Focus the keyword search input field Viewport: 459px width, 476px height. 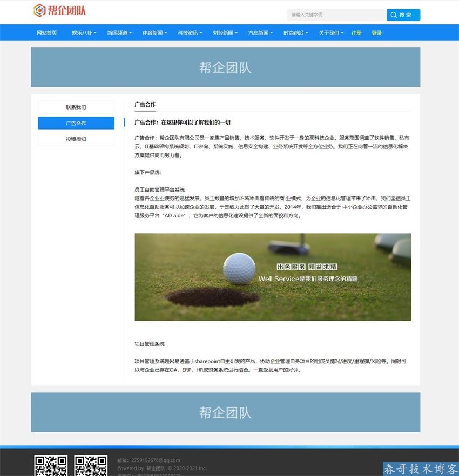(337, 15)
